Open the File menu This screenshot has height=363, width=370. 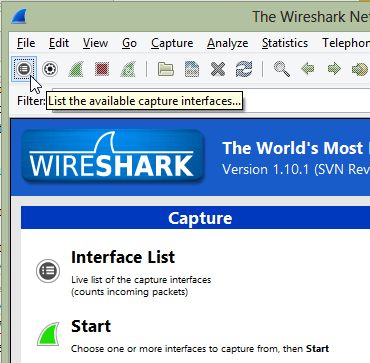click(26, 43)
